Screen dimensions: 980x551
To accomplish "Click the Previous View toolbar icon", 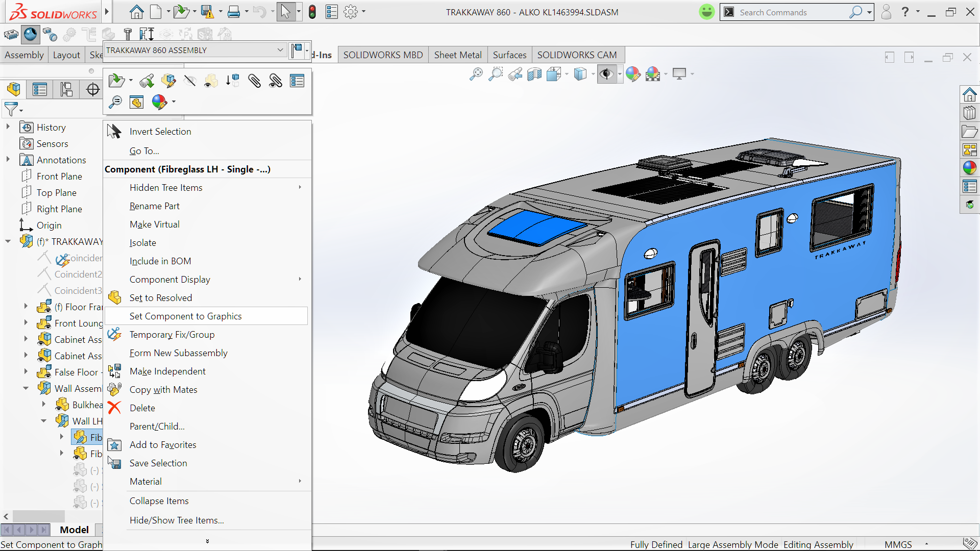I will pos(516,74).
